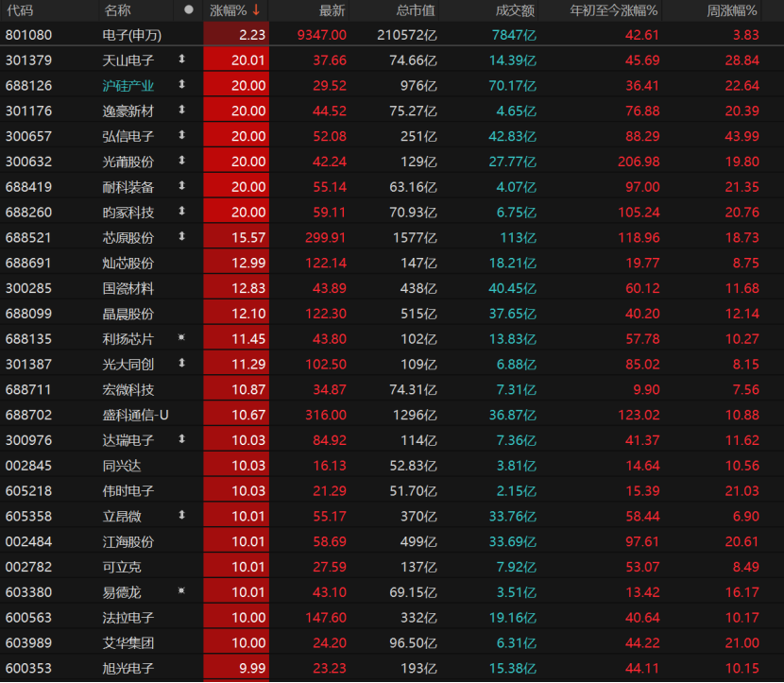Click the marker icon beside 耐科装备
784x683 pixels.
[182, 186]
